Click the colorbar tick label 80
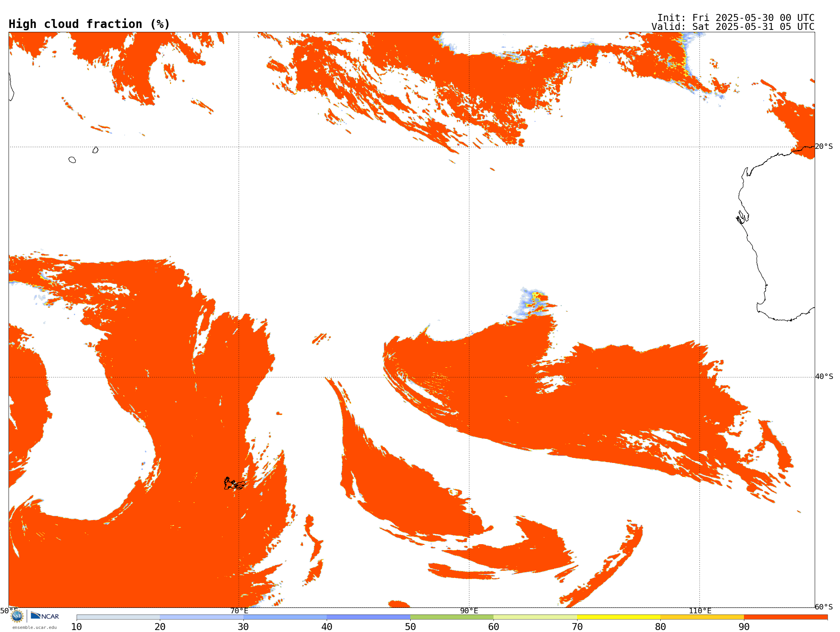The height and width of the screenshot is (632, 840). pos(660,627)
